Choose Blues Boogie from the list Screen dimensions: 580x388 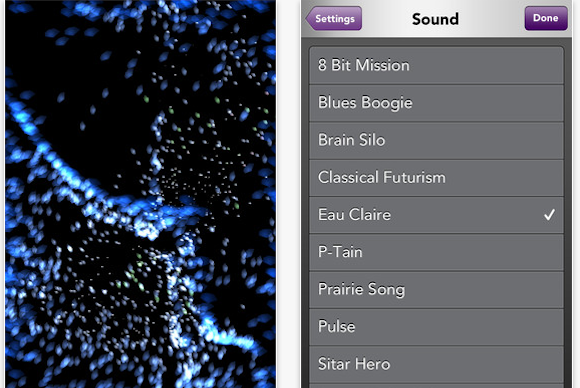pyautogui.click(x=436, y=103)
